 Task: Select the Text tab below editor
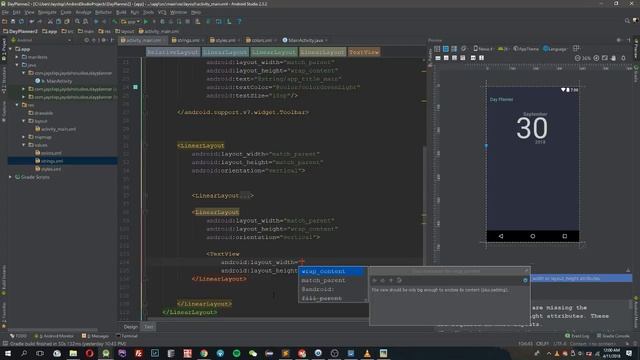(x=149, y=327)
